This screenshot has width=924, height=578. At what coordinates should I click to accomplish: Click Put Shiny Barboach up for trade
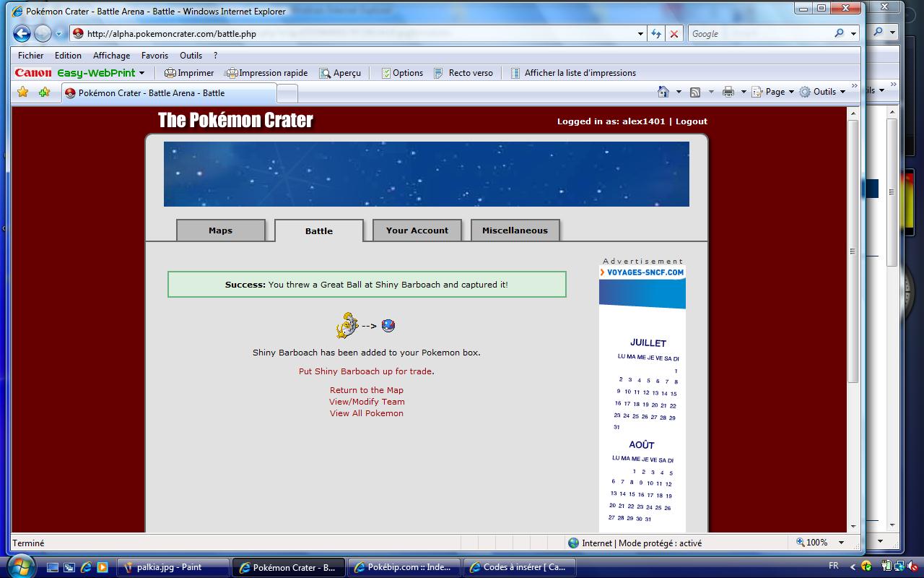(366, 371)
